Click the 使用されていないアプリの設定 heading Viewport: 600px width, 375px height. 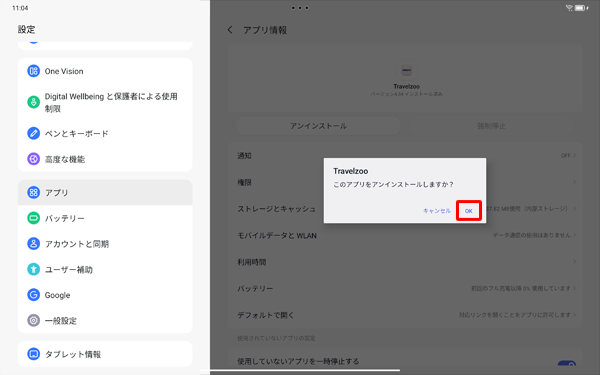tap(276, 338)
